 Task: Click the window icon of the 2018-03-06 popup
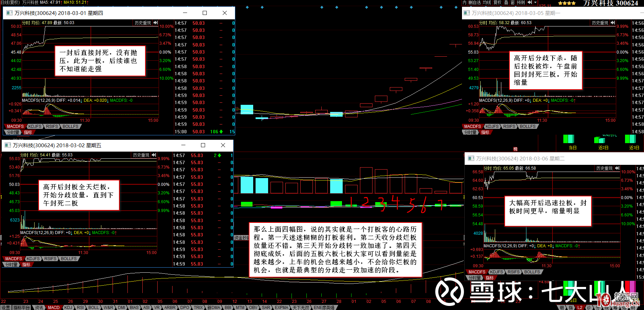(471, 158)
